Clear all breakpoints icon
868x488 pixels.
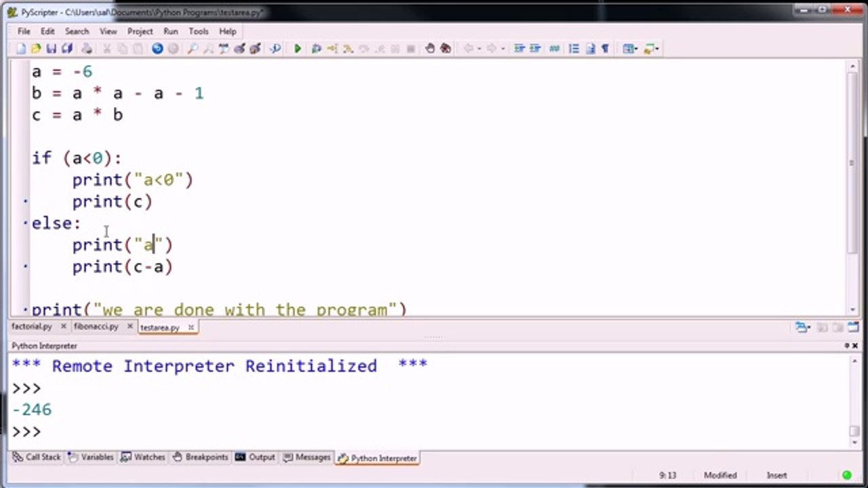coord(446,49)
